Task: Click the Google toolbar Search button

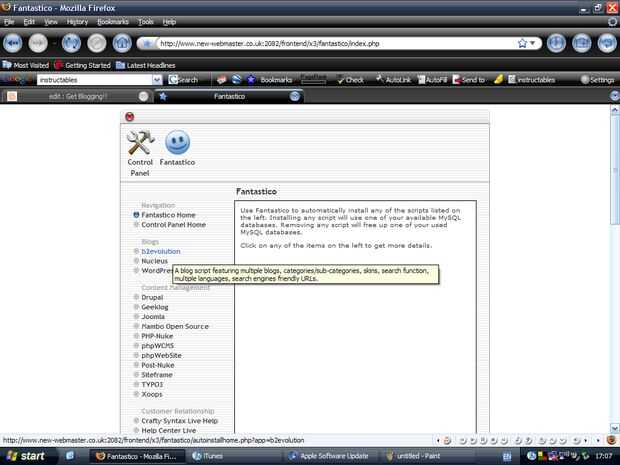Action: click(183, 80)
